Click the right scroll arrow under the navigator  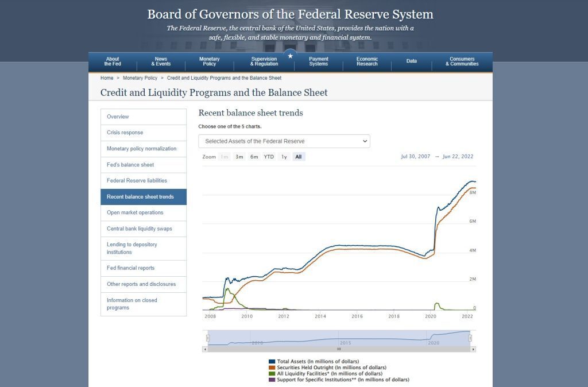(x=473, y=349)
